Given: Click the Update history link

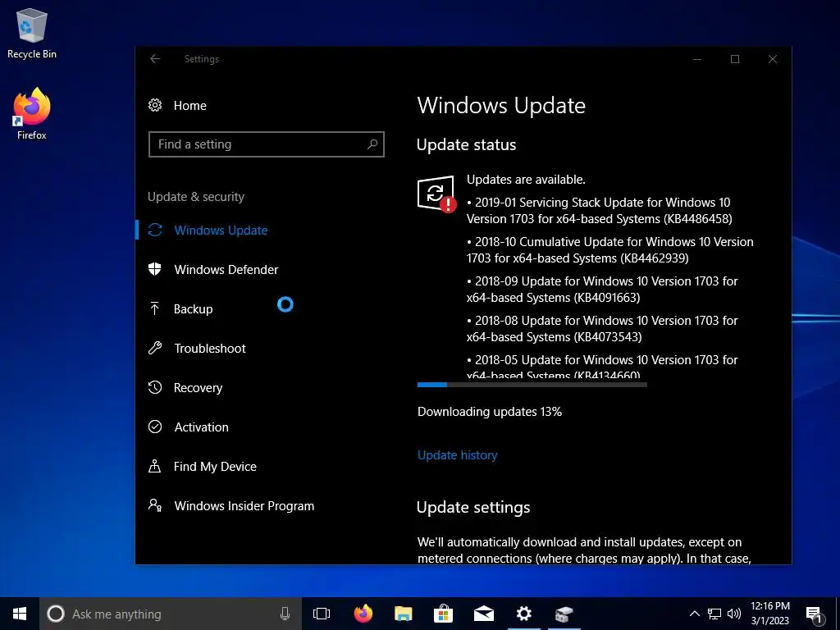Looking at the screenshot, I should 458,454.
